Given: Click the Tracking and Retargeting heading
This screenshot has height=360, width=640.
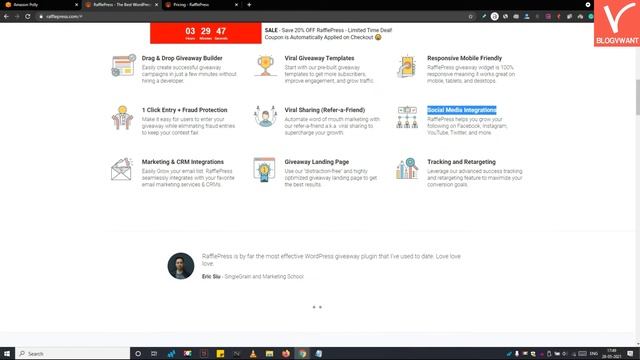Looking at the screenshot, I should tap(461, 162).
